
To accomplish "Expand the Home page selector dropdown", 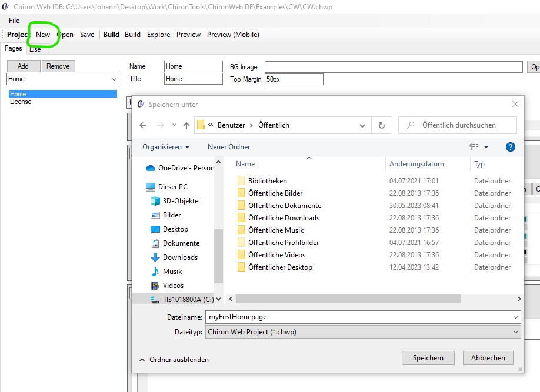I will 114,79.
